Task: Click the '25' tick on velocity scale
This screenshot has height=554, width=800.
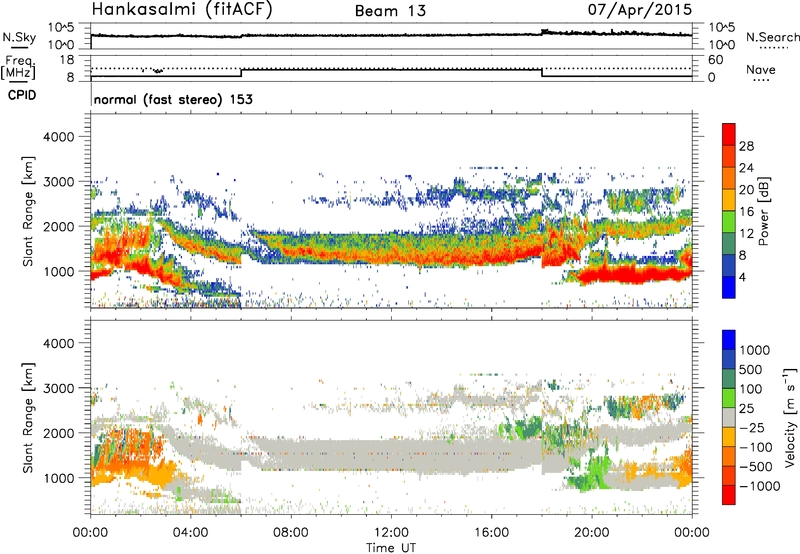Action: pyautogui.click(x=746, y=408)
